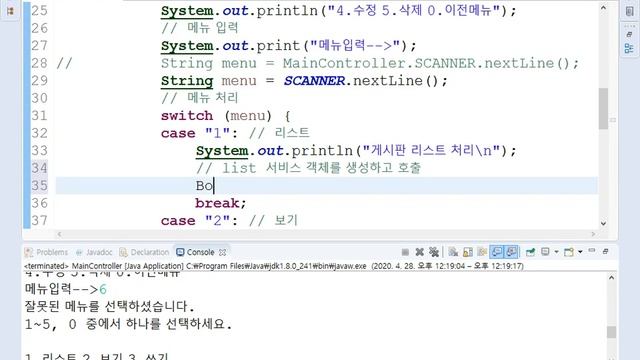Switch to the Javadoc tab
Image resolution: width=640 pixels, height=360 pixels.
click(x=94, y=252)
